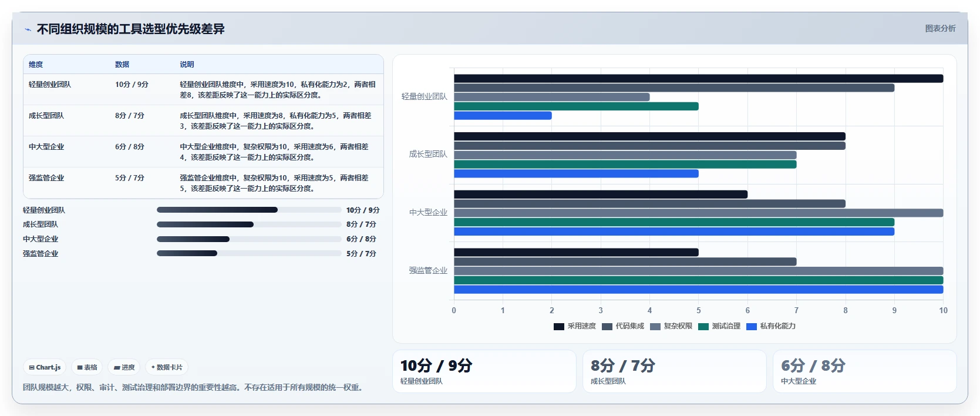
Task: Click the description starting 轻量创业团队维度中
Action: 278,90
